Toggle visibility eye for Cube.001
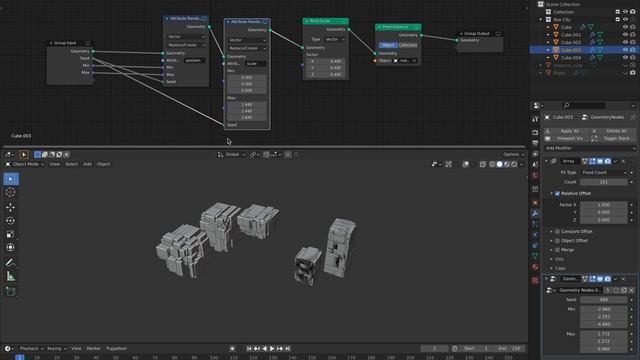Image resolution: width=640 pixels, height=360 pixels. (625, 35)
